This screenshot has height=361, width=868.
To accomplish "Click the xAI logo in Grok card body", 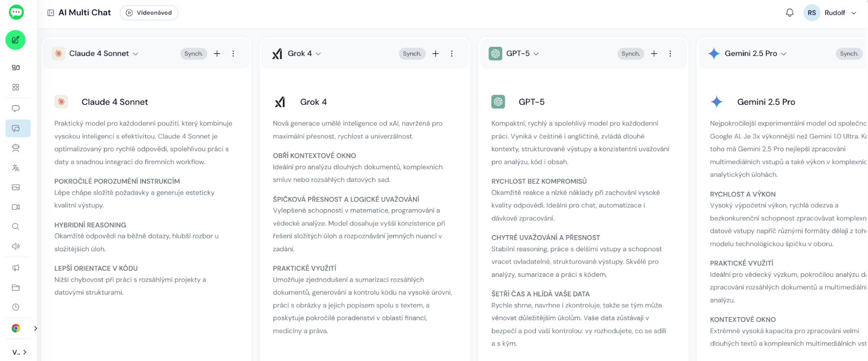I will click(280, 102).
